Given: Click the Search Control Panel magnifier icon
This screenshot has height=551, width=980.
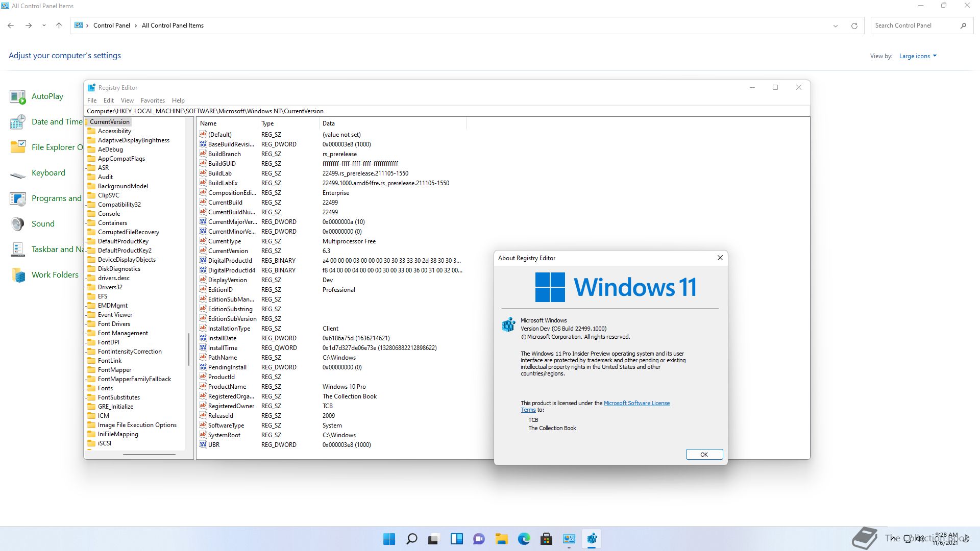Looking at the screenshot, I should 963,26.
